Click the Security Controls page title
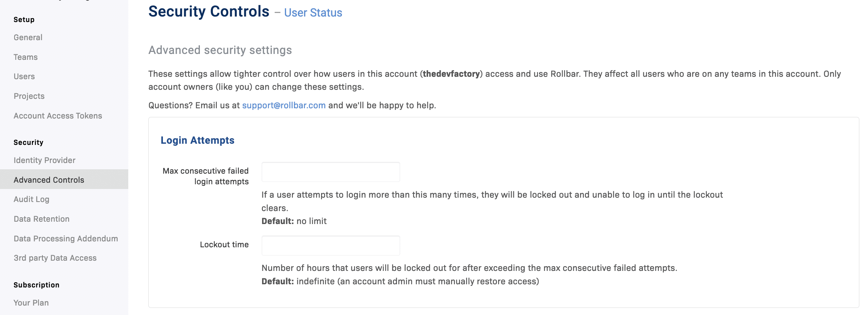 tap(209, 12)
